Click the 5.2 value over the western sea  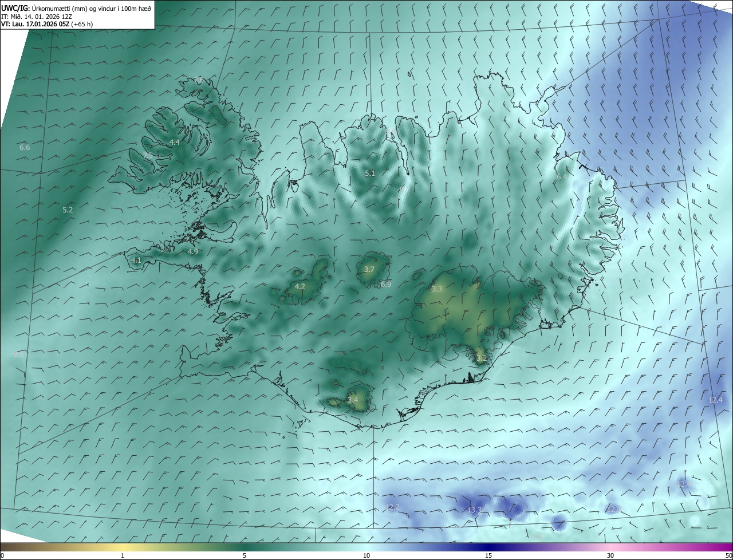(68, 210)
